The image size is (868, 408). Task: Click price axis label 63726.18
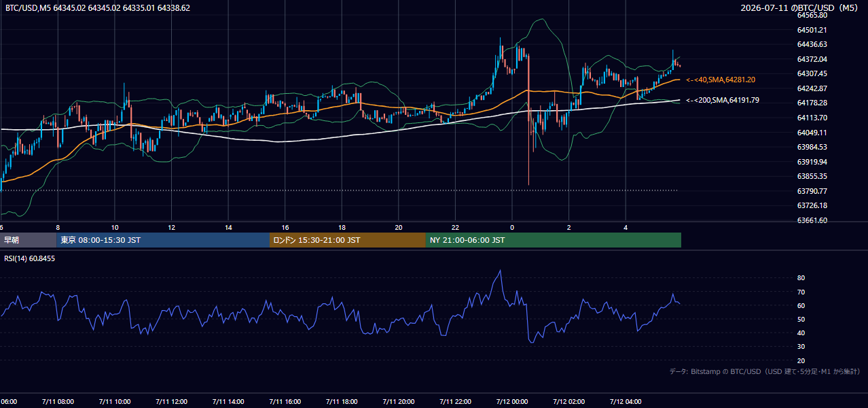coord(812,205)
